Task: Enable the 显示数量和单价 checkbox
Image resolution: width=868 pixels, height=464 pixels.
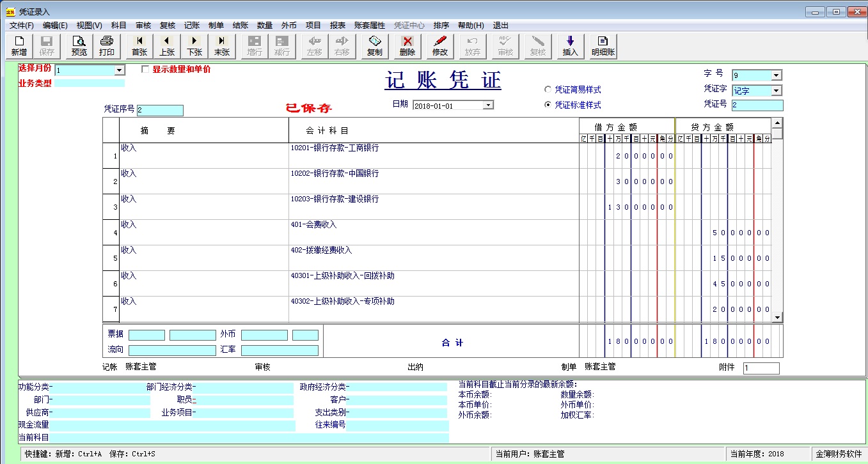Action: tap(146, 70)
